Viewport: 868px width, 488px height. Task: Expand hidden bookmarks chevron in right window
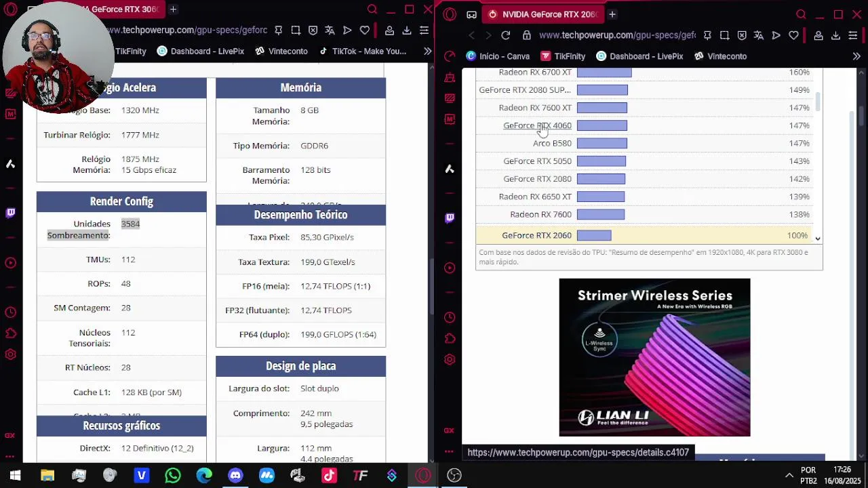pos(856,56)
